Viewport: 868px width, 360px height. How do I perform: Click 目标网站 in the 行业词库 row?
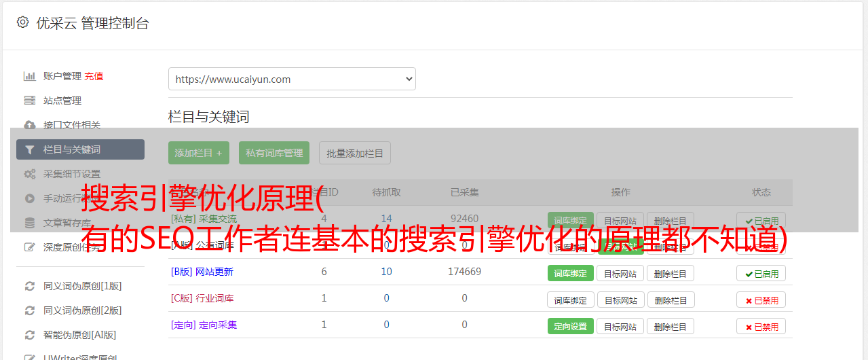[620, 300]
